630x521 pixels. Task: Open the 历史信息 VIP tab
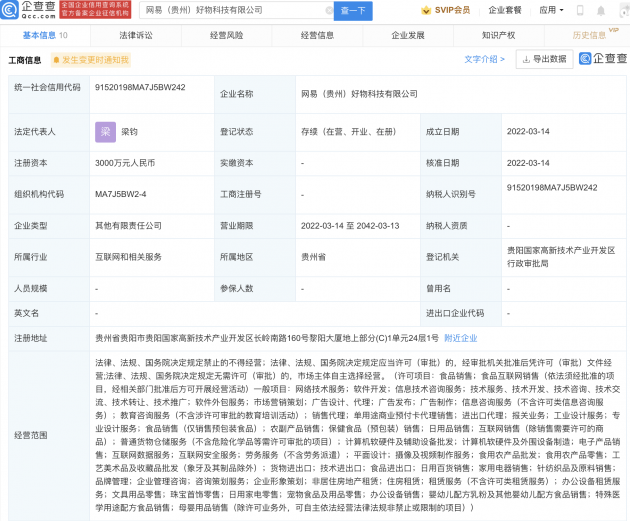tap(589, 35)
